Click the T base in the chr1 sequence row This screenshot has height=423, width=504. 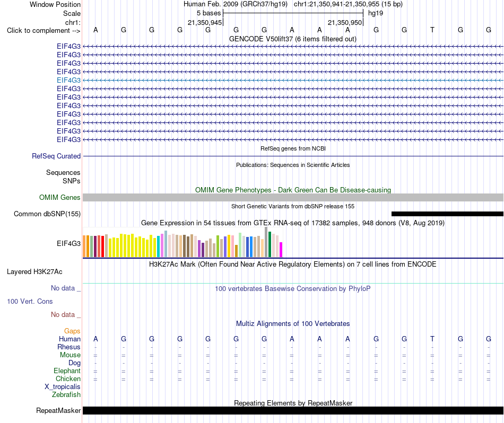coord(432,30)
